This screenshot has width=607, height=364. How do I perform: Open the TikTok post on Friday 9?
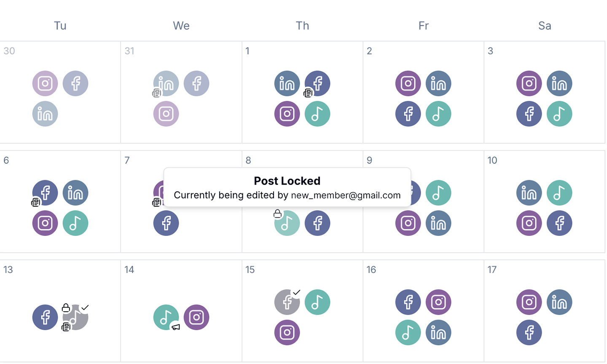pyautogui.click(x=438, y=193)
